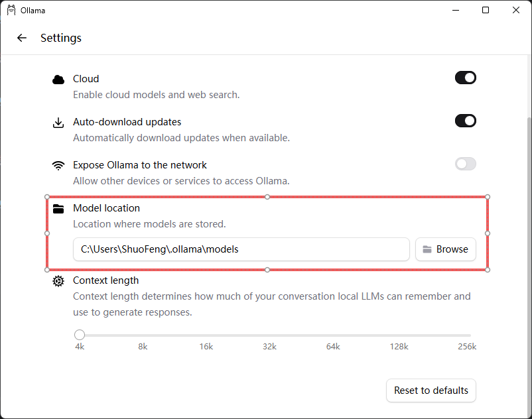Click the 'Context length' heading
The width and height of the screenshot is (532, 419).
(106, 280)
